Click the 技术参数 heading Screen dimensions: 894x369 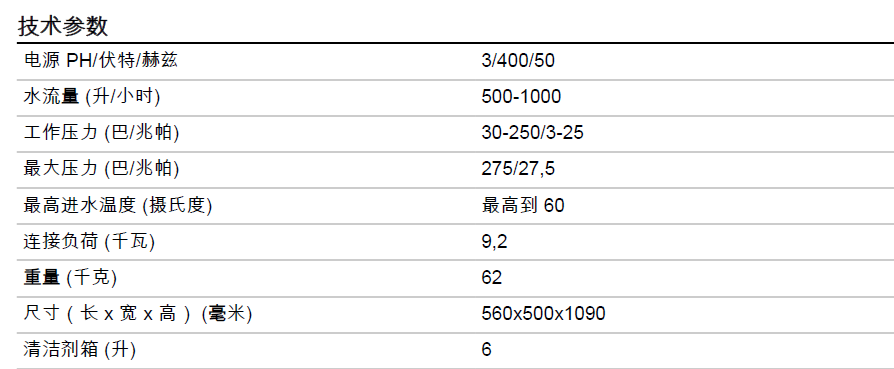click(63, 26)
